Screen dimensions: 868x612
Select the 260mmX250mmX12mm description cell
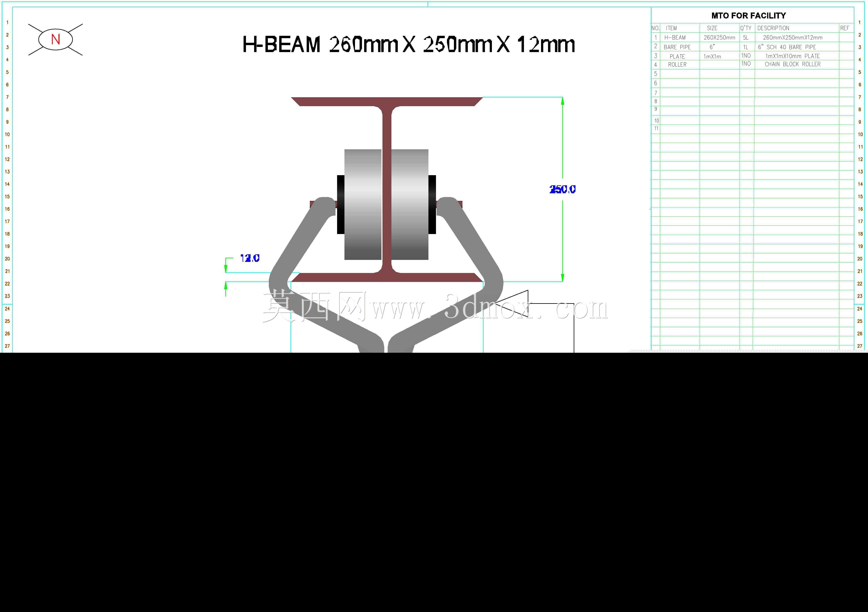point(793,38)
